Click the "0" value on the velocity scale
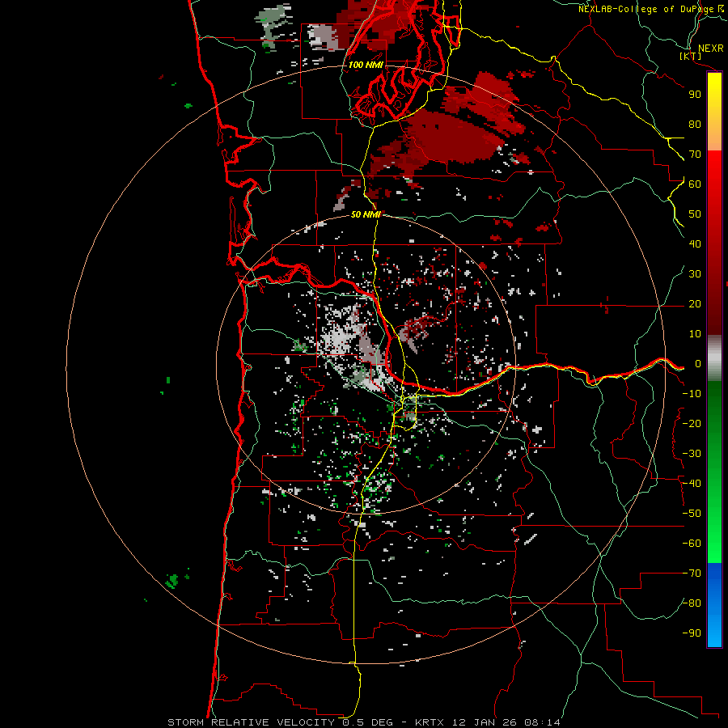Image resolution: width=728 pixels, height=728 pixels. tap(697, 363)
